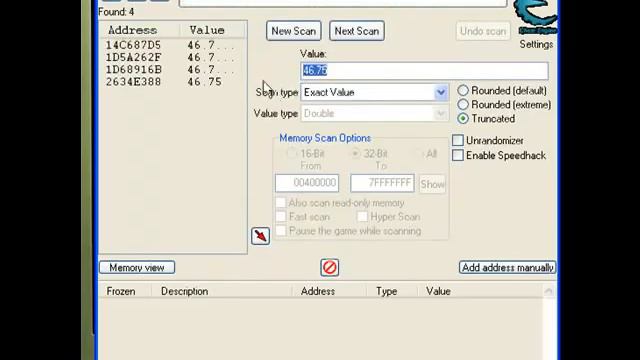Click the red clear address list icon
640x360 pixels.
pyautogui.click(x=329, y=267)
